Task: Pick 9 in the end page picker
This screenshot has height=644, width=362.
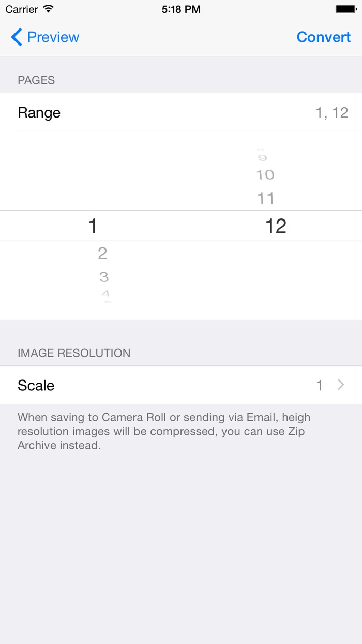Action: (x=263, y=158)
